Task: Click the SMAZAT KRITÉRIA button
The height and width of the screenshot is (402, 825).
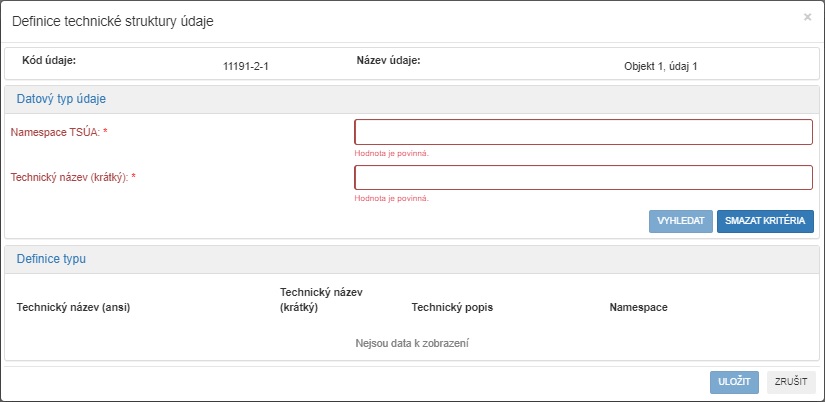Action: (765, 221)
